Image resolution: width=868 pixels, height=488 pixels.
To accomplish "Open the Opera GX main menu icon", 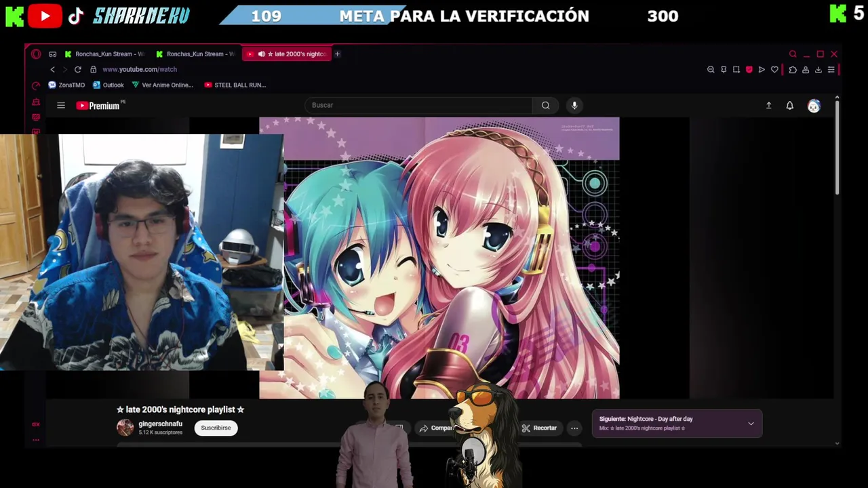I will pyautogui.click(x=36, y=54).
